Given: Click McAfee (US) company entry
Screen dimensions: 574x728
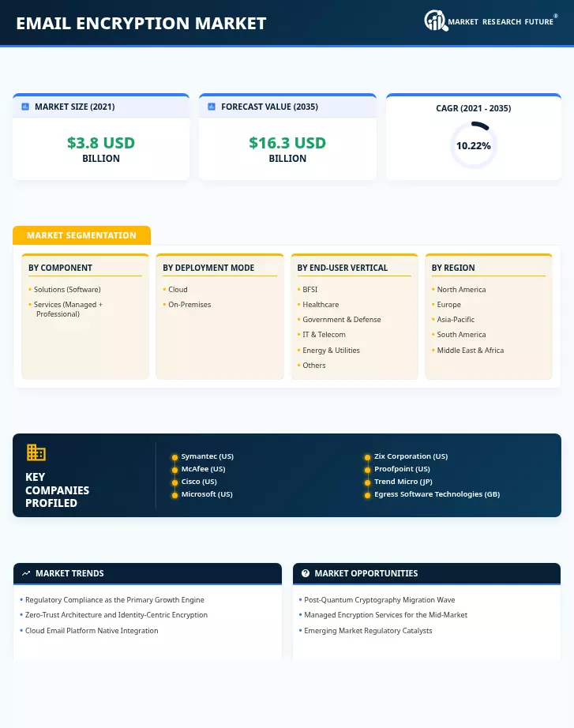Looking at the screenshot, I should (x=203, y=469).
